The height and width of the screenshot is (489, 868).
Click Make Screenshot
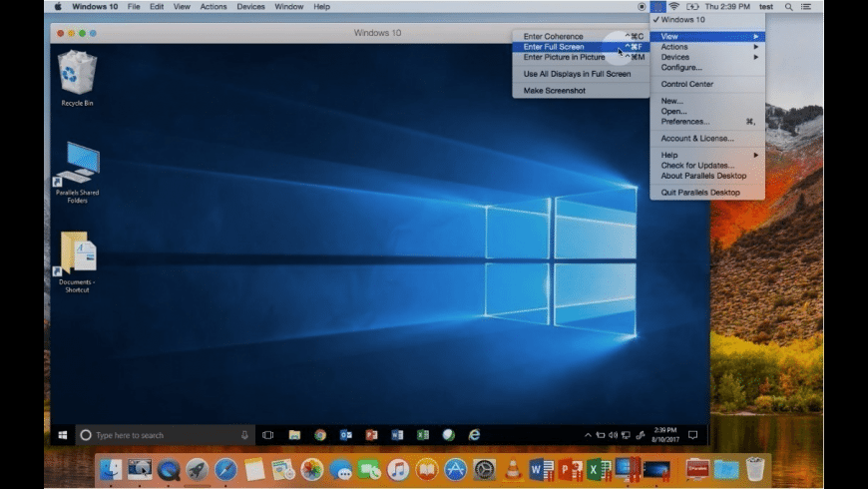tap(555, 91)
